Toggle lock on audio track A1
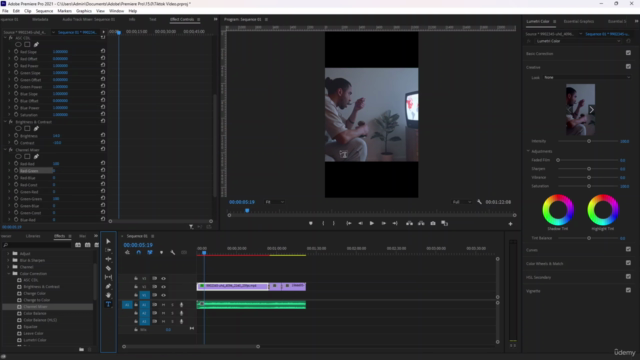640x360 pixels. click(136, 304)
